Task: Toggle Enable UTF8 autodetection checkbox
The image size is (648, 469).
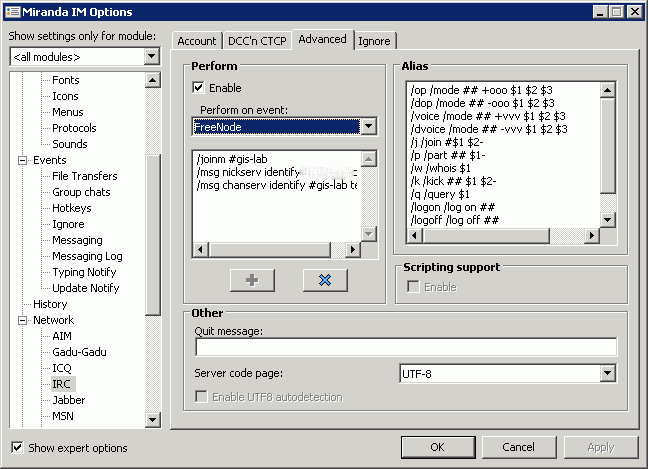Action: point(201,397)
